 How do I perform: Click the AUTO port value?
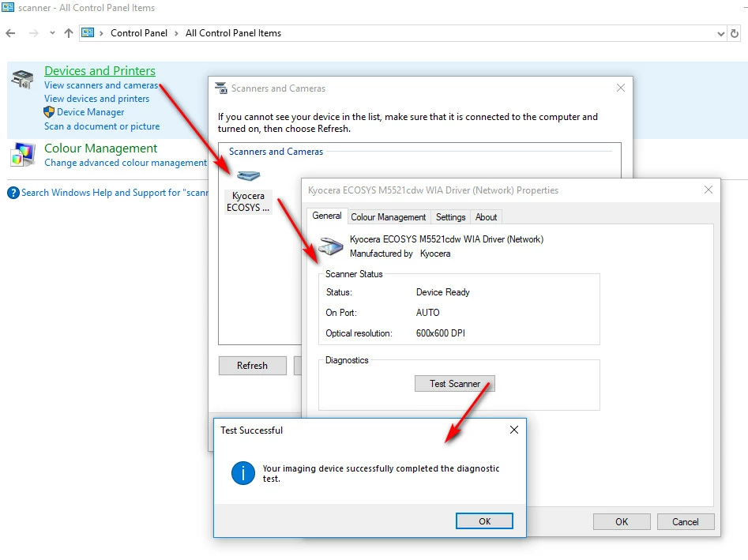427,313
